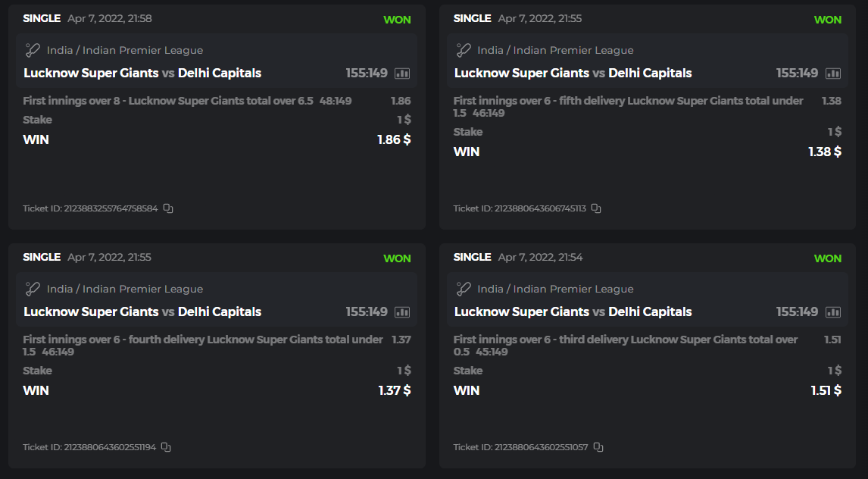
Task: Click the SINGLE label on the 21:54 bet
Action: coord(472,257)
